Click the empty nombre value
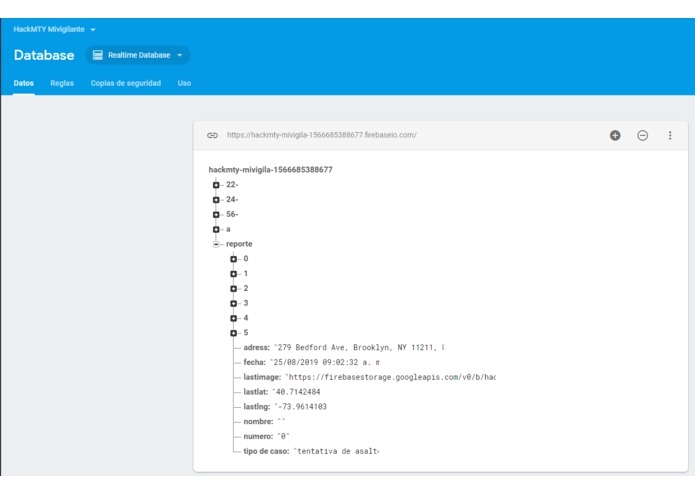This screenshot has height=494, width=695. 281,421
